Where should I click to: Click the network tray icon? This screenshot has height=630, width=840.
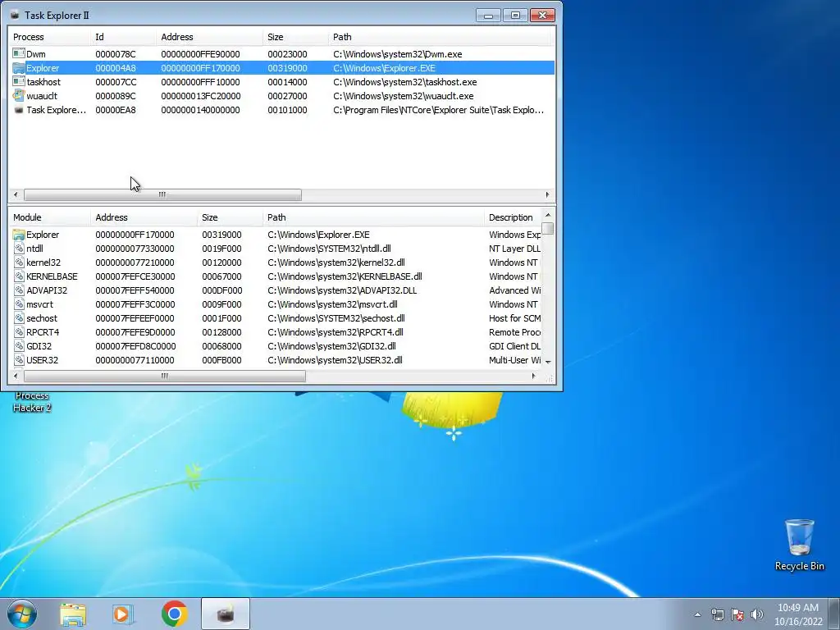pos(717,614)
